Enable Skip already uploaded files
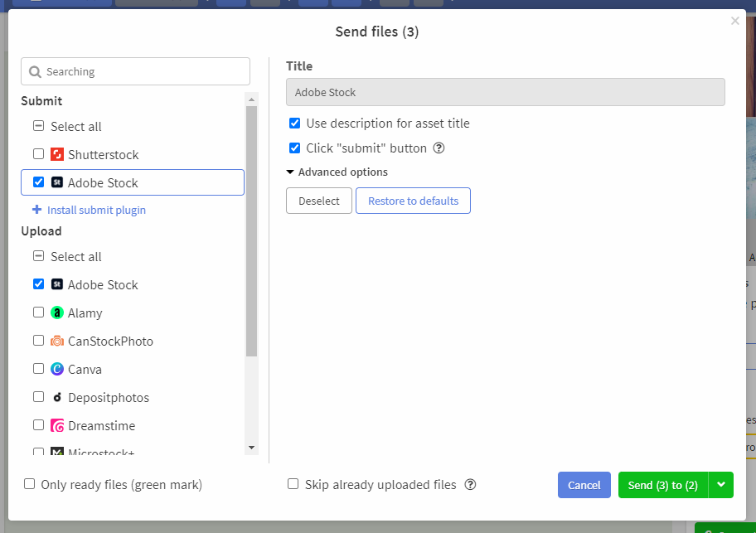This screenshot has width=756, height=533. pos(293,484)
